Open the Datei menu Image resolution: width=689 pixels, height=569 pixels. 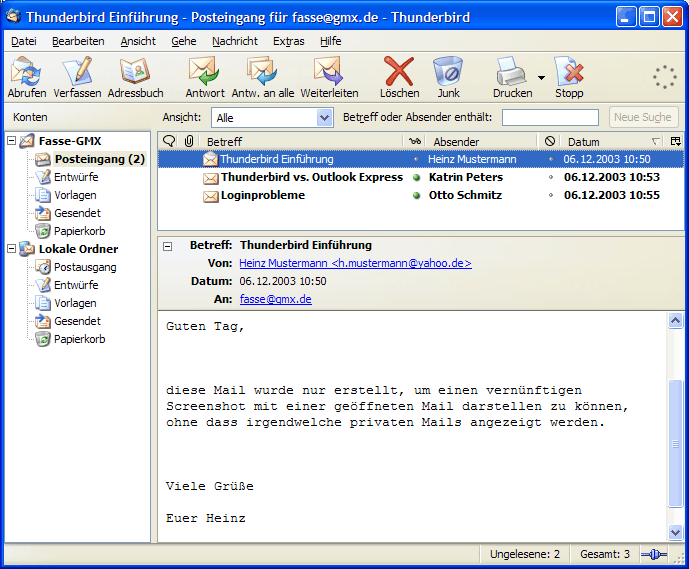point(24,41)
